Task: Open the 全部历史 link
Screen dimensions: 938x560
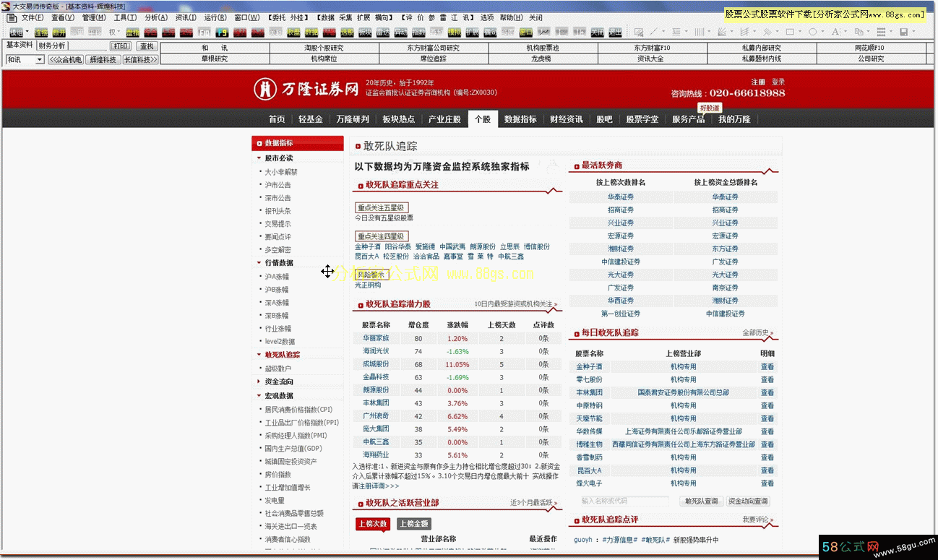Action: point(756,332)
